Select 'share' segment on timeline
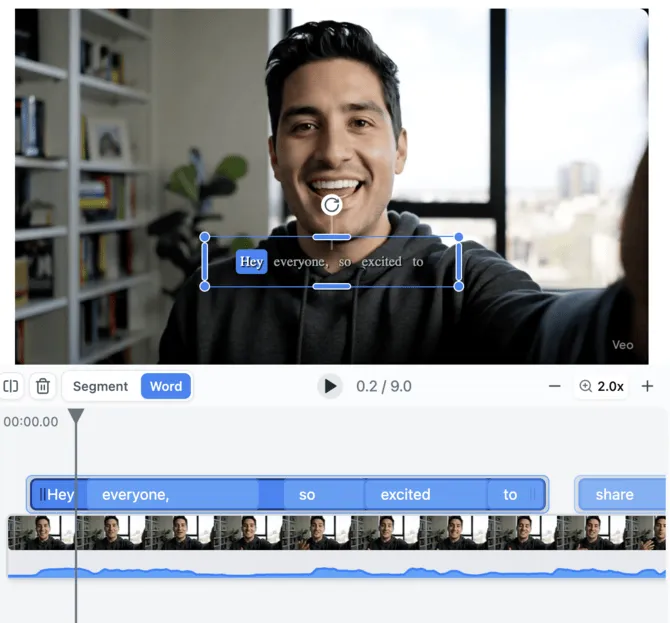The image size is (670, 623). (622, 495)
